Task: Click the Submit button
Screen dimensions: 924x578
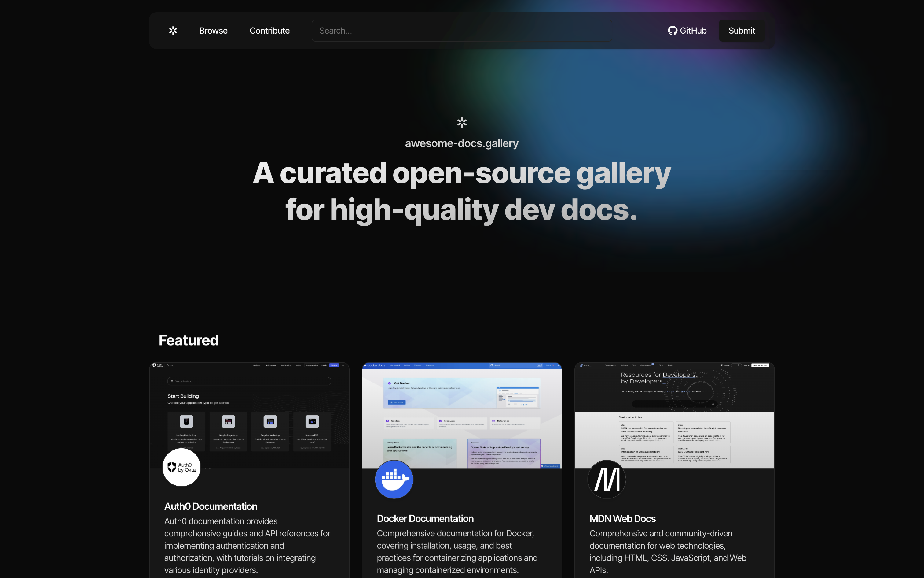Action: tap(742, 31)
